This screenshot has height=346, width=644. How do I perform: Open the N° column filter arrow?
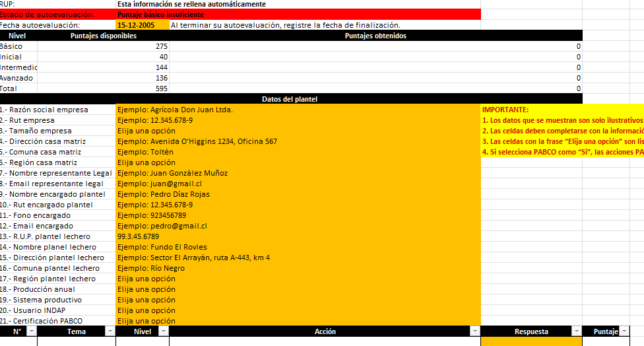click(32, 331)
